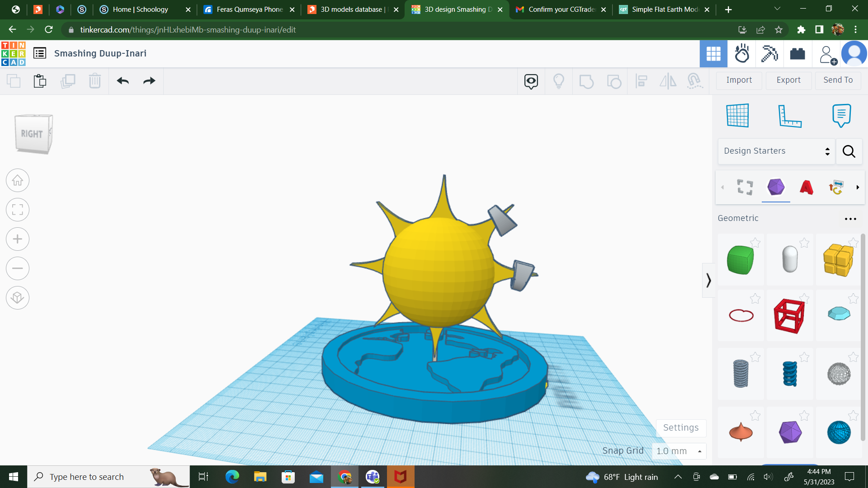868x488 pixels.
Task: Click the RIGHT view cube
Action: pos(34,134)
